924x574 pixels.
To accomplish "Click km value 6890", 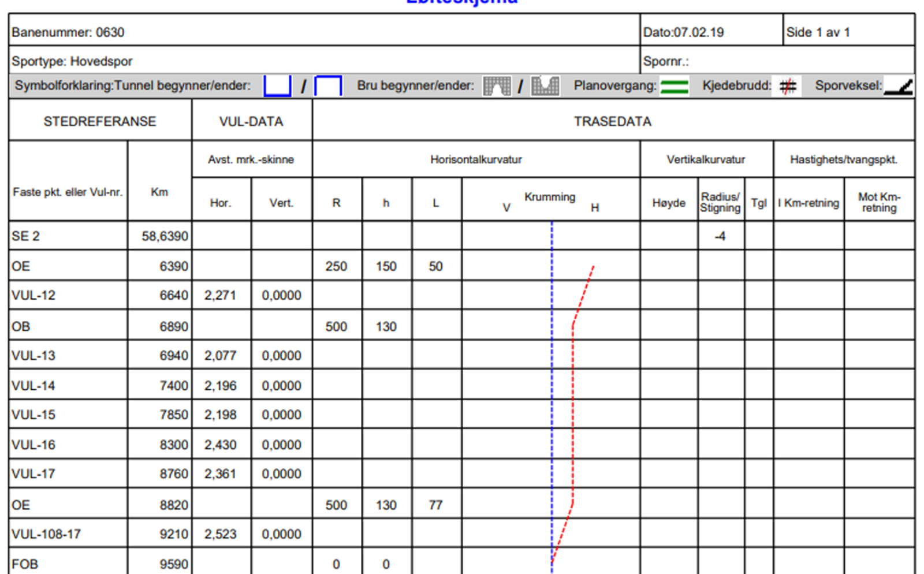I will pos(174,326).
